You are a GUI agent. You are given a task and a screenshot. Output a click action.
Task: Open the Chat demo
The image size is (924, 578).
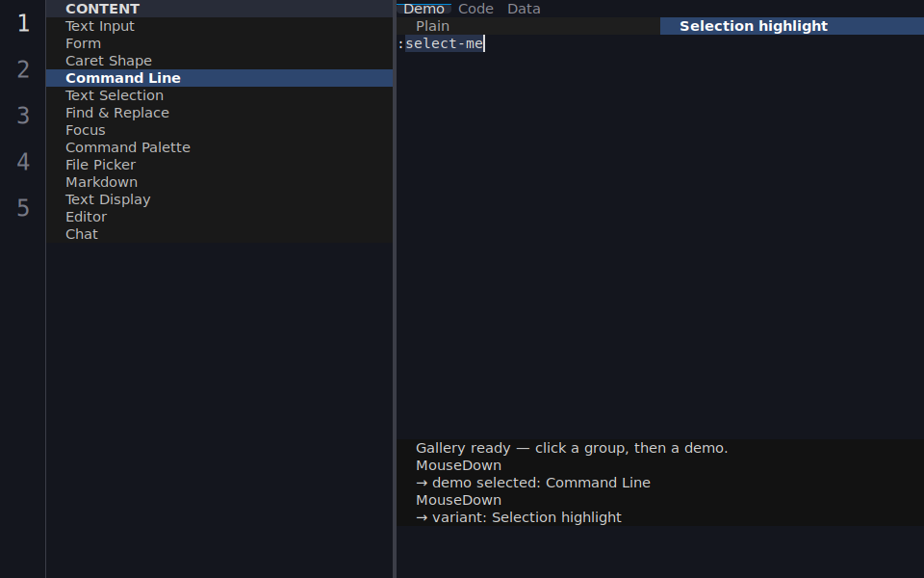point(219,234)
